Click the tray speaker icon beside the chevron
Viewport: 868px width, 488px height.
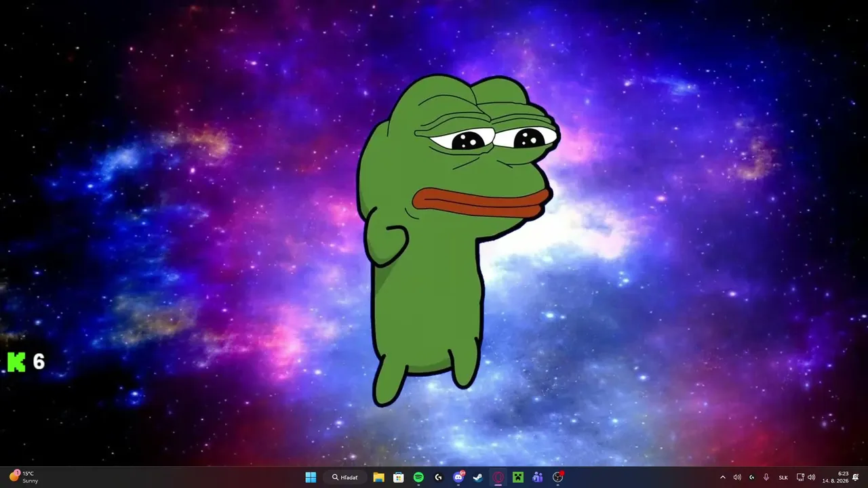coord(737,477)
